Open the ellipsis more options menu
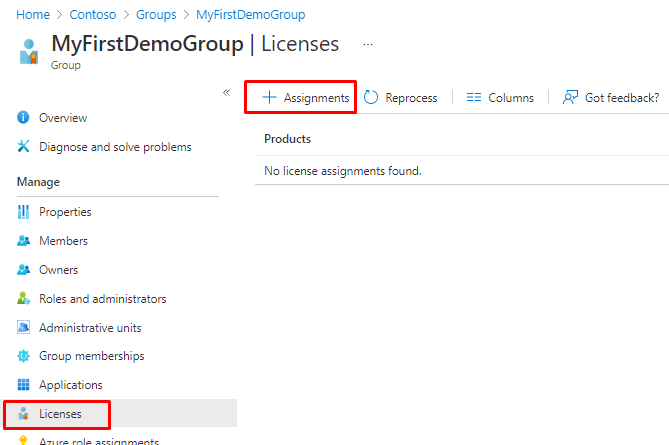 [368, 45]
